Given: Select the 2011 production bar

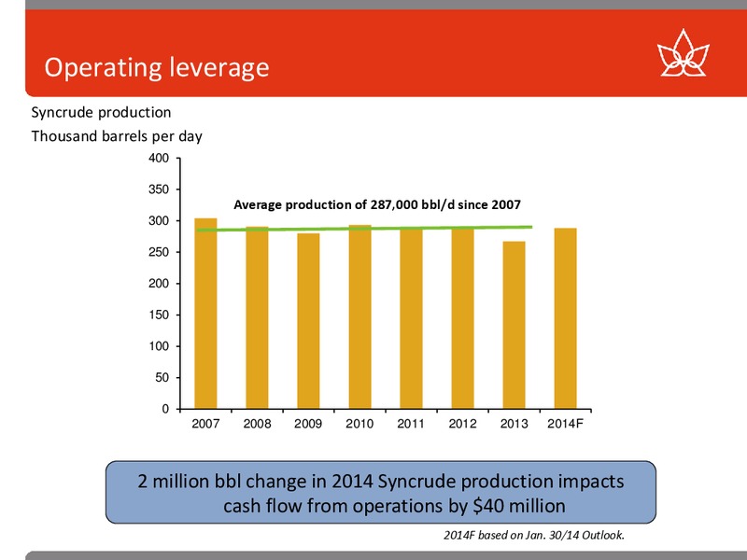Looking at the screenshot, I should pos(411,318).
